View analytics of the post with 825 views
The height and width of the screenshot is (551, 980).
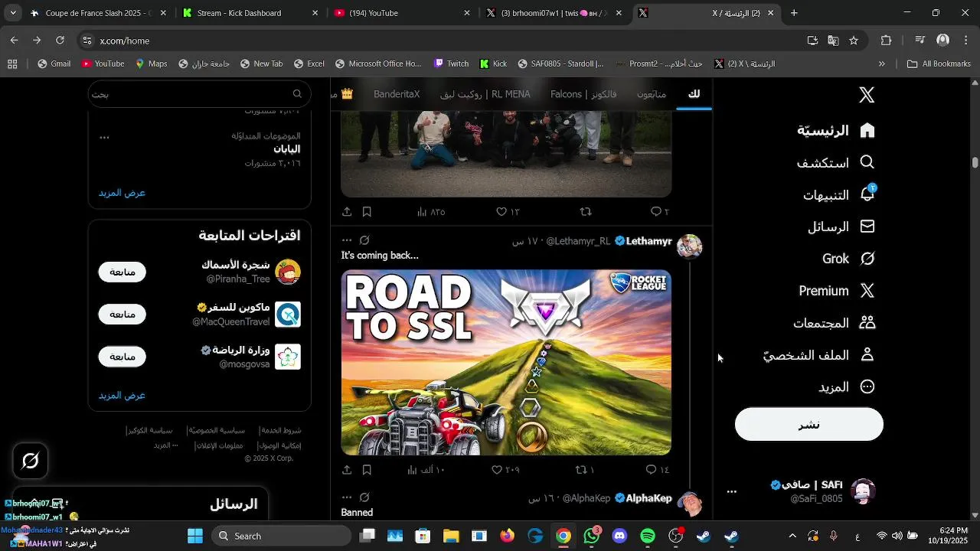click(x=431, y=212)
